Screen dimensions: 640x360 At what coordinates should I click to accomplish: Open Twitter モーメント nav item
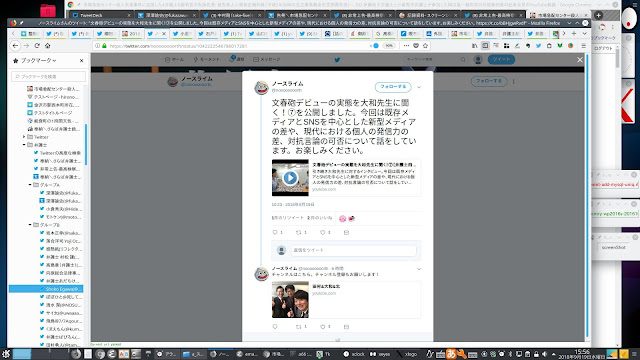coord(207,60)
